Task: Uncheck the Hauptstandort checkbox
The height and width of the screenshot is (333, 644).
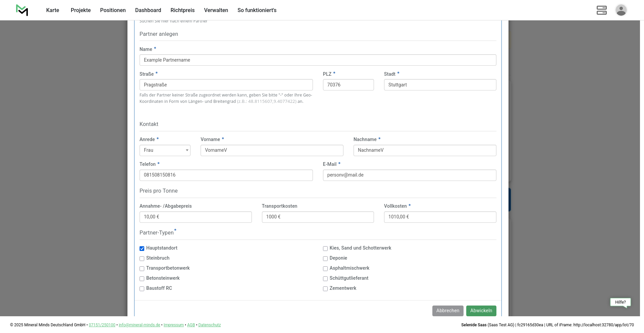Action: [142, 249]
